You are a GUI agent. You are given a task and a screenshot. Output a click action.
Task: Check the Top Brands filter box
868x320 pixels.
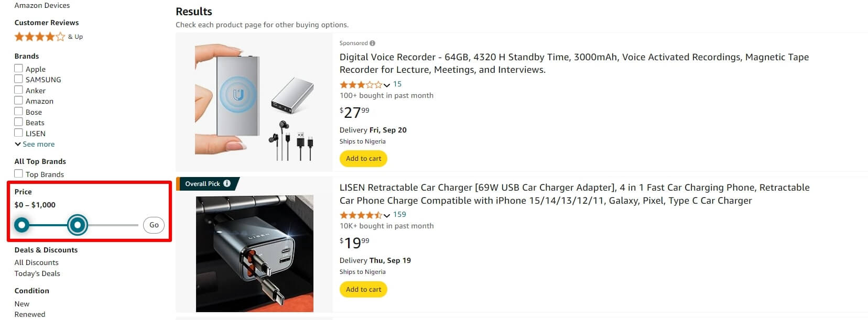coord(18,173)
